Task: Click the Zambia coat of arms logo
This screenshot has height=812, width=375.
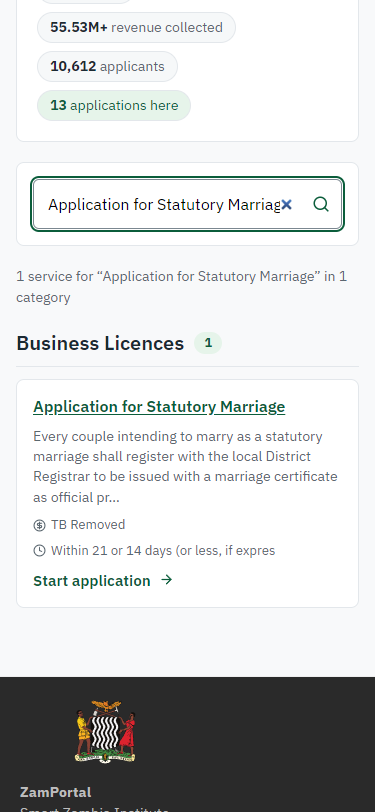Action: [106, 732]
